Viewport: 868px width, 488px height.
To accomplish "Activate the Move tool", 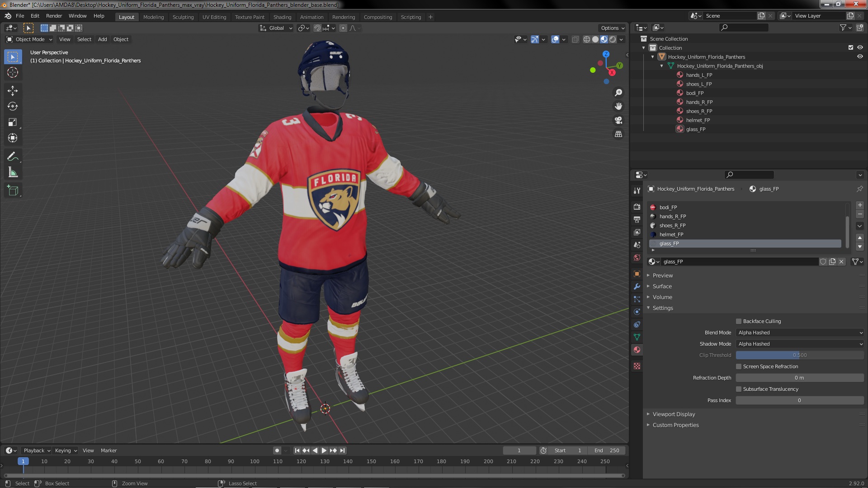I will [x=13, y=91].
